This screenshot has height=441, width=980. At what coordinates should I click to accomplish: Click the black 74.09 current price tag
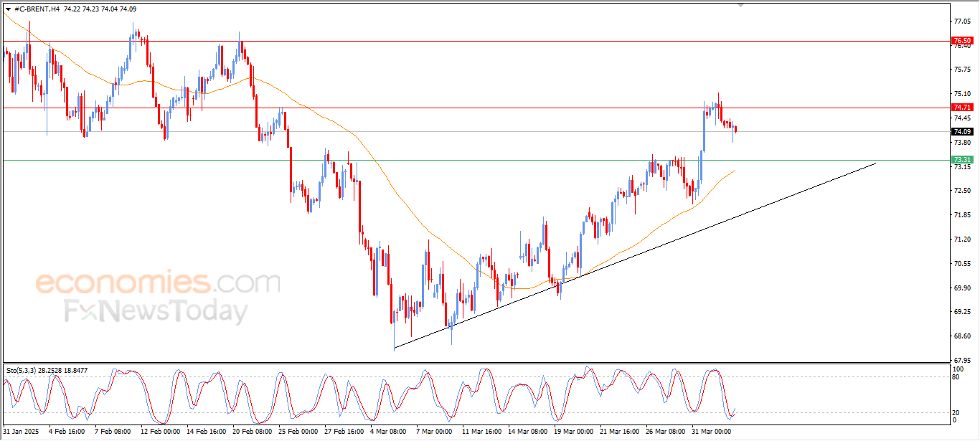[961, 131]
